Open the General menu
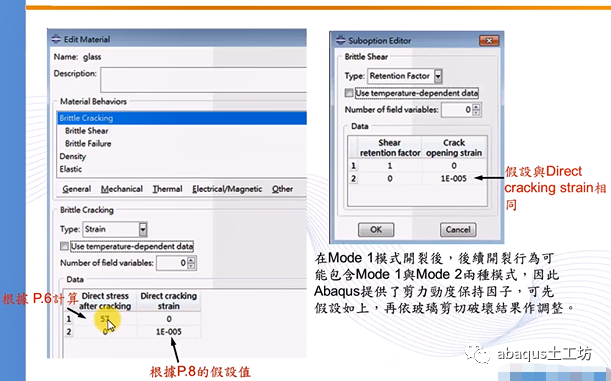 76,189
